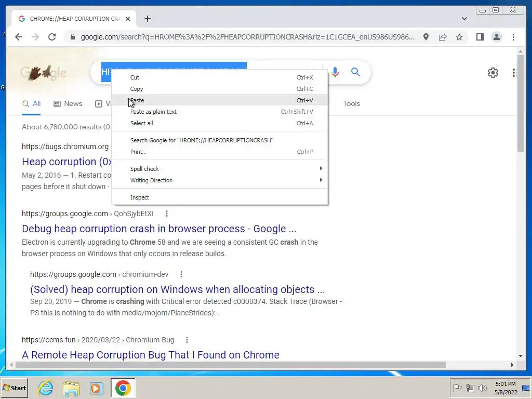The height and width of the screenshot is (399, 532).
Task: Select Paste as plain text
Action: point(220,112)
